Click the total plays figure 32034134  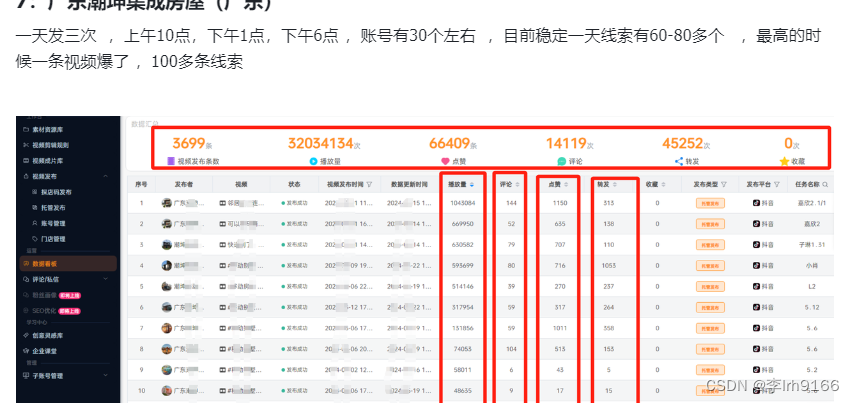pyautogui.click(x=321, y=143)
